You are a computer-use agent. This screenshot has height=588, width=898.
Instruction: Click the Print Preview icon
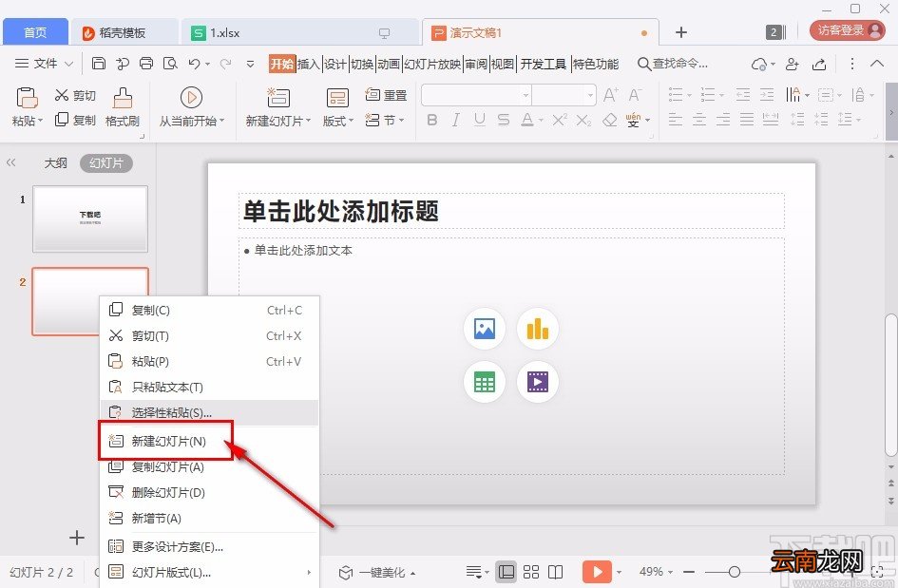click(x=170, y=64)
